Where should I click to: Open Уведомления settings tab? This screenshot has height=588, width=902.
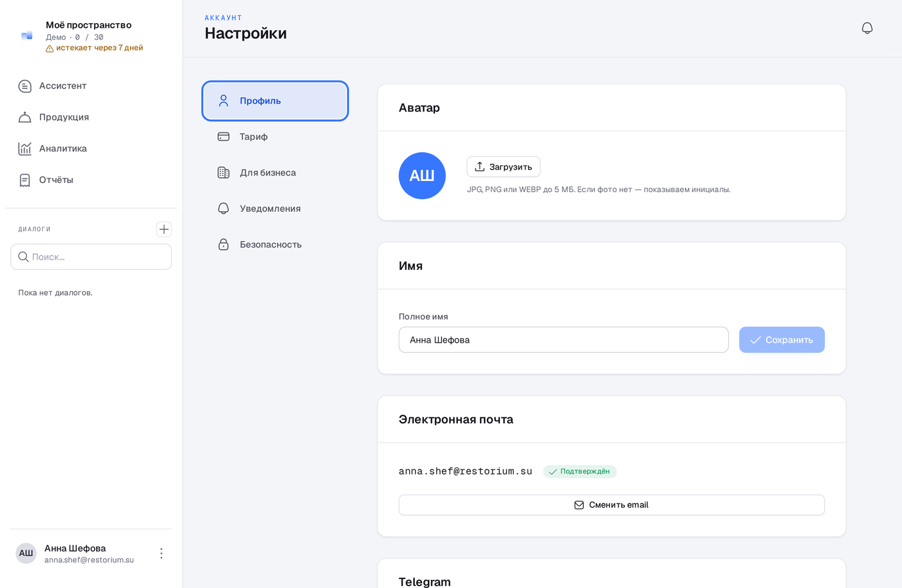(275, 209)
